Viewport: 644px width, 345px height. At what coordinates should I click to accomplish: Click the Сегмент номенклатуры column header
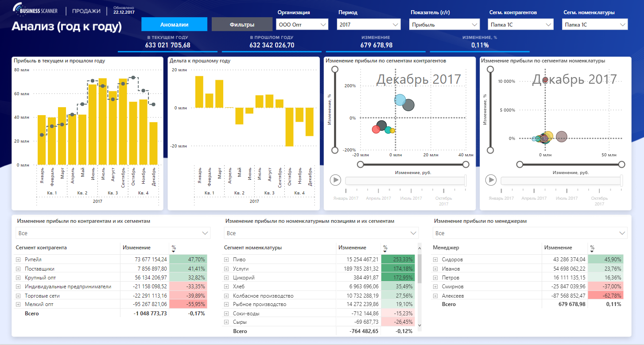253,248
